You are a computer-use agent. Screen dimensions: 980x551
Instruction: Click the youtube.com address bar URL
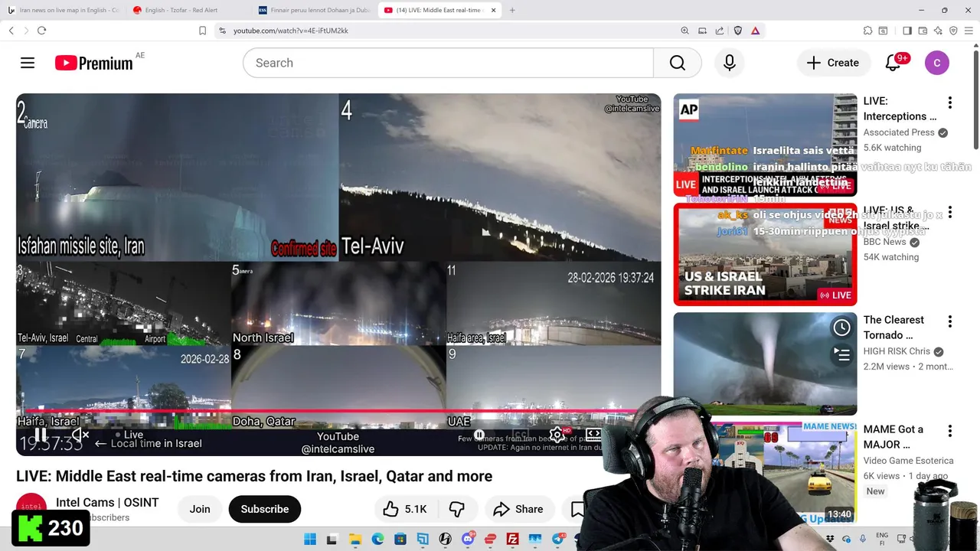[291, 31]
